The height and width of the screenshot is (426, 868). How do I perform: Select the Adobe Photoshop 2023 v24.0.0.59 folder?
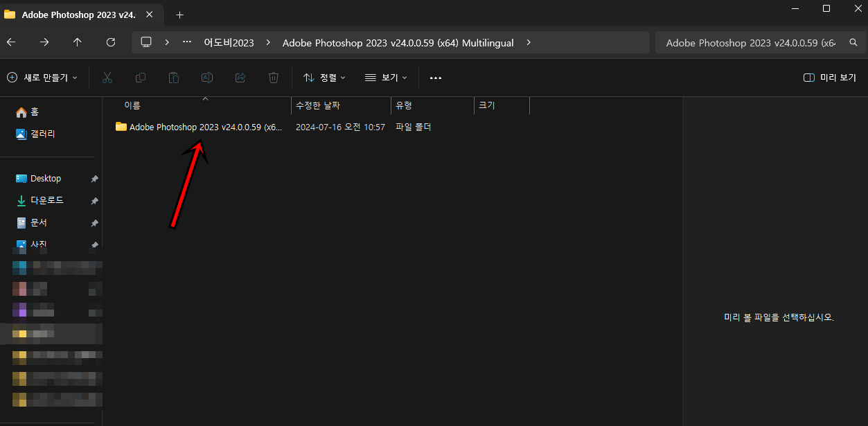click(206, 127)
